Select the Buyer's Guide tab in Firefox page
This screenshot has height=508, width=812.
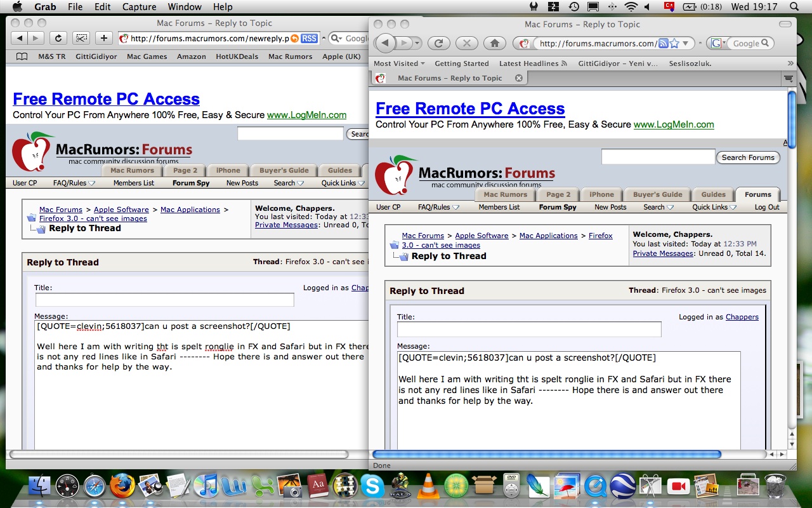pos(657,194)
